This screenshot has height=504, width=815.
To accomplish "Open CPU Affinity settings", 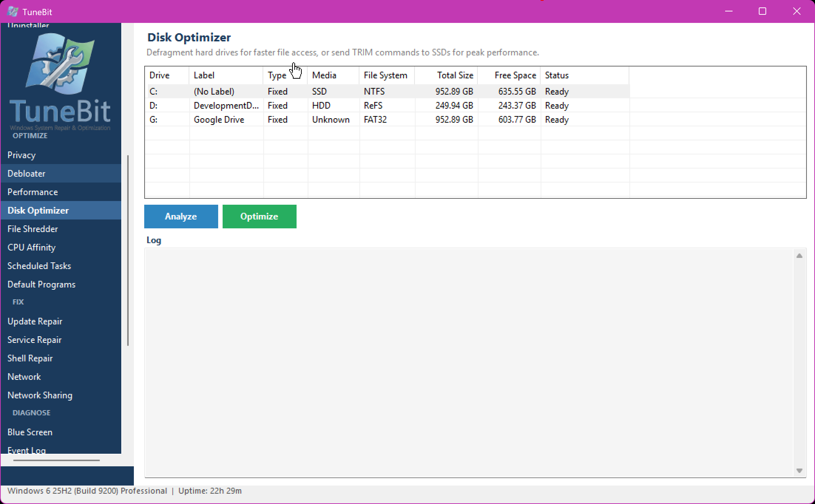I will tap(61, 247).
